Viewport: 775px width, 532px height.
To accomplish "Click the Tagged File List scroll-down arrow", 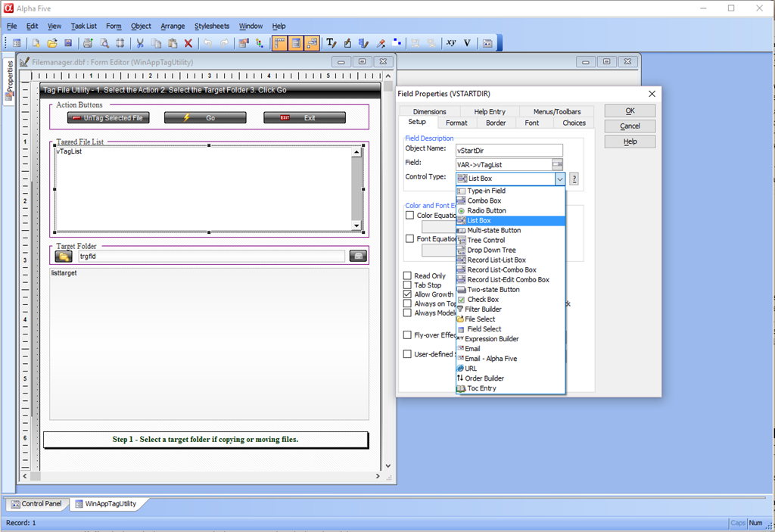I will (356, 226).
